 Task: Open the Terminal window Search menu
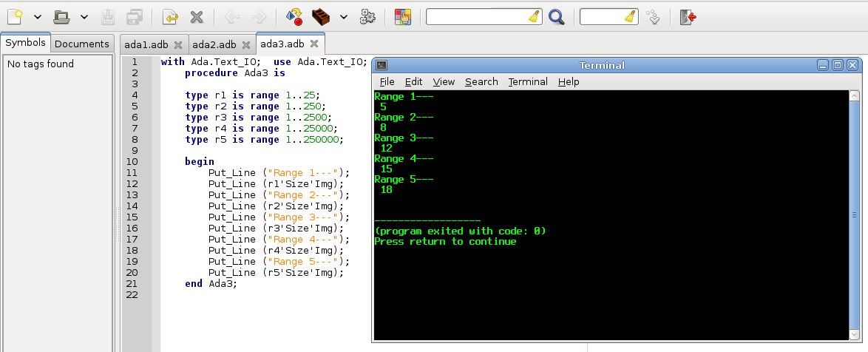pyautogui.click(x=481, y=82)
